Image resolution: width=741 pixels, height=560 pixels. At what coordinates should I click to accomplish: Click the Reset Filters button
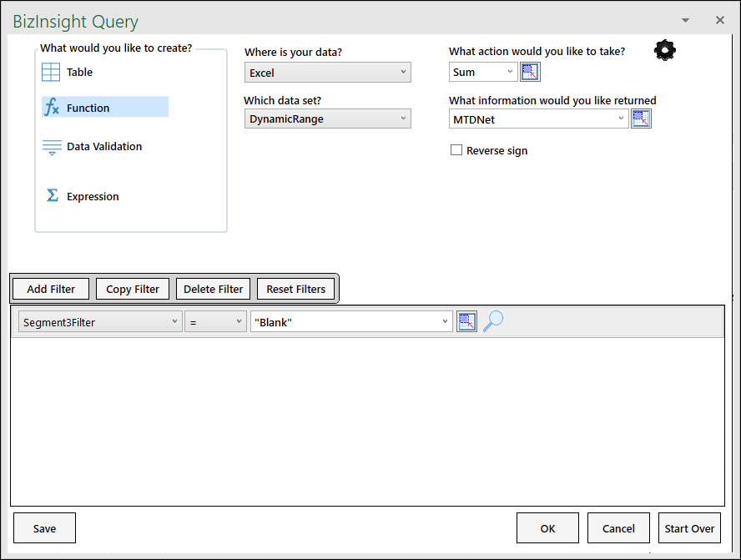(296, 289)
